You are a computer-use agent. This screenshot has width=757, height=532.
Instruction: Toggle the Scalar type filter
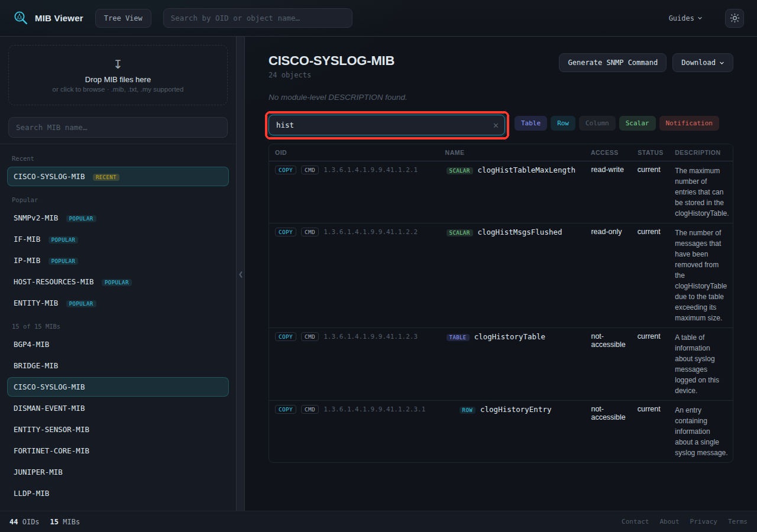coord(638,124)
